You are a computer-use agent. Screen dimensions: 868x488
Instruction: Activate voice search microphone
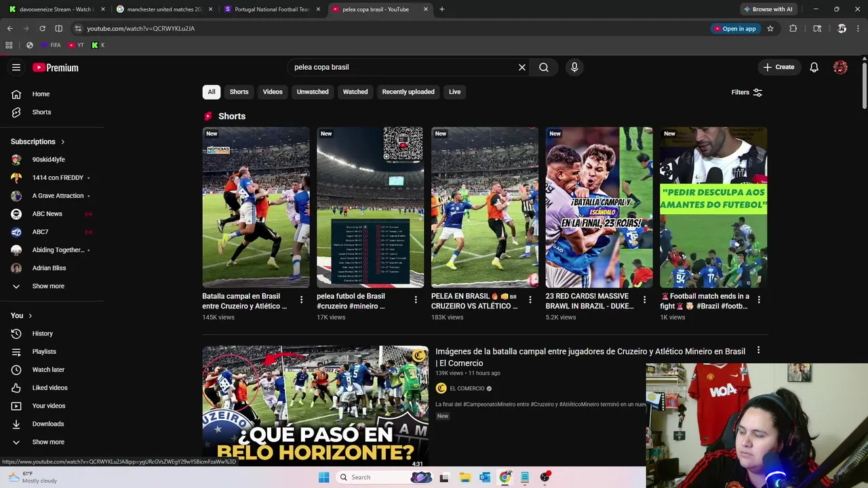tap(574, 67)
